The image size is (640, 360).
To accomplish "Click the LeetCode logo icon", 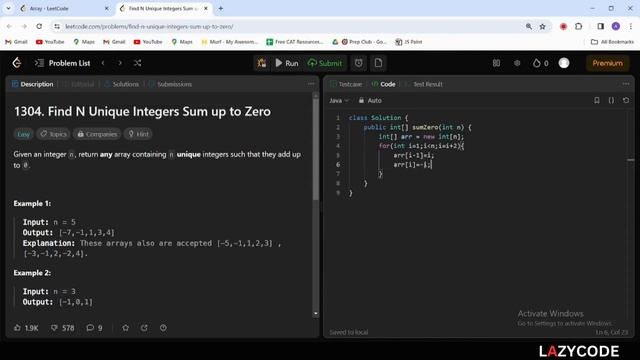I will [x=17, y=63].
